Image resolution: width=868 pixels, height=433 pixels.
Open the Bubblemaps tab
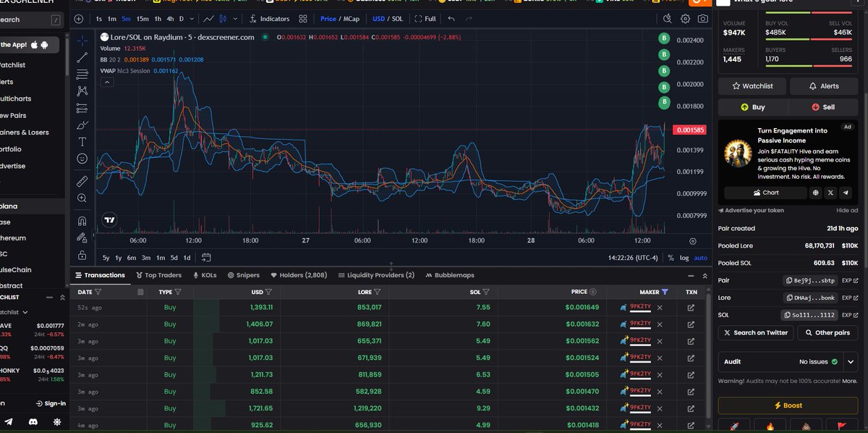point(450,275)
